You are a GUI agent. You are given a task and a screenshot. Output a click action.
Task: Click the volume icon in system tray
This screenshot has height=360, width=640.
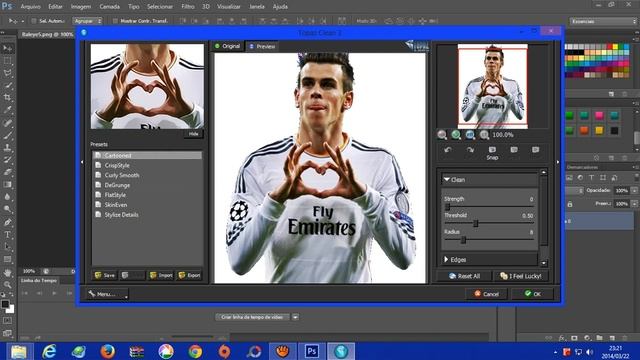coord(589,352)
